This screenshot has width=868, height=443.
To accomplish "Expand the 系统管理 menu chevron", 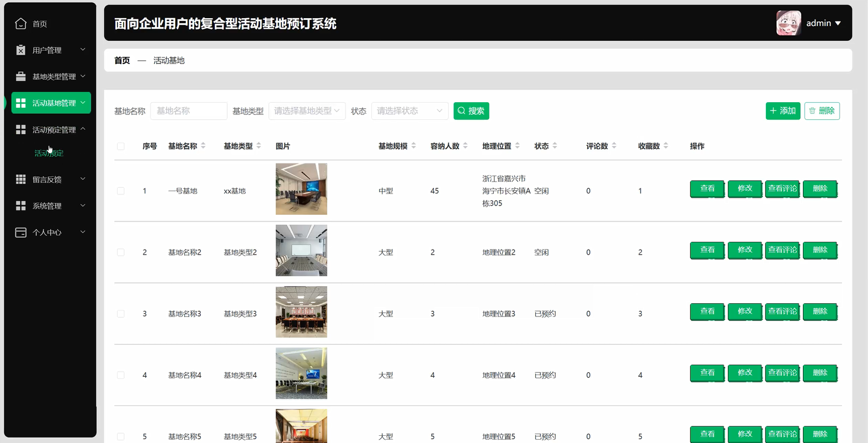I will point(83,205).
